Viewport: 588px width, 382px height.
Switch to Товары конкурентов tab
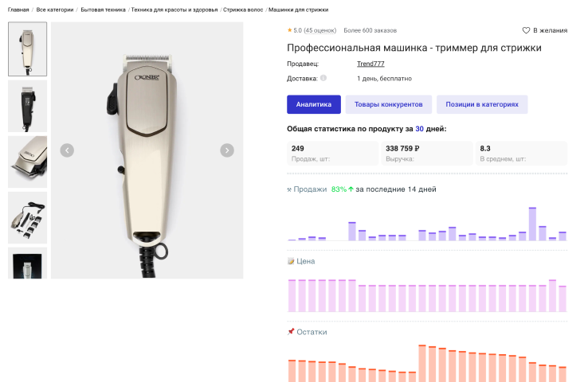(x=389, y=104)
